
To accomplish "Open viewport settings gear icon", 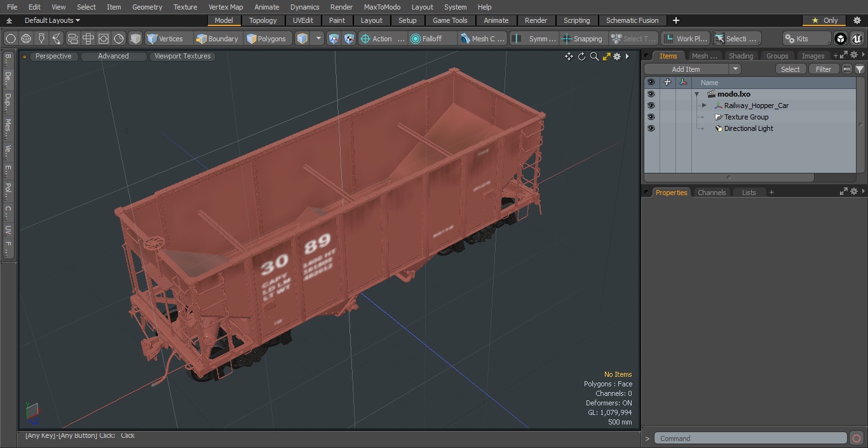I will click(617, 57).
